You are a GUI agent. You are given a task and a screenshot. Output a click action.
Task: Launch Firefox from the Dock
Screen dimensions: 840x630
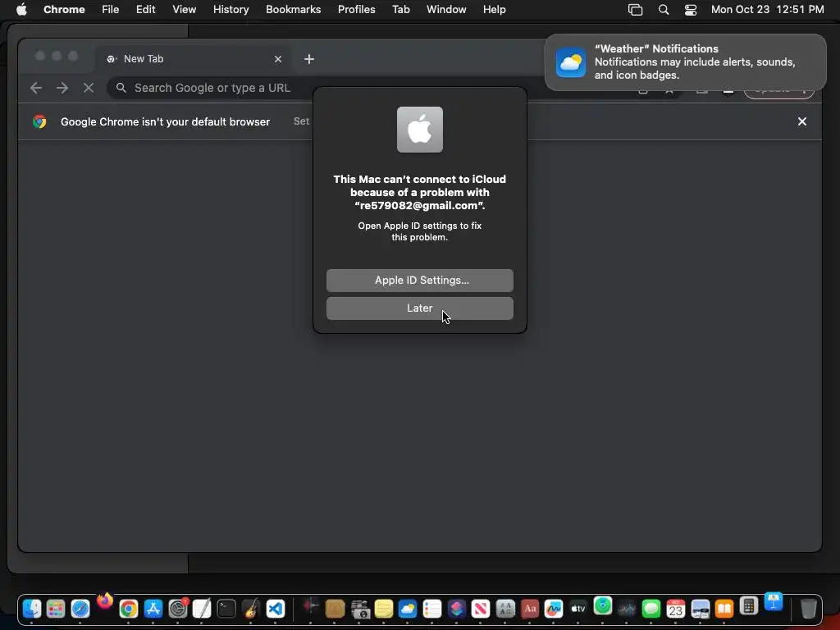point(105,601)
